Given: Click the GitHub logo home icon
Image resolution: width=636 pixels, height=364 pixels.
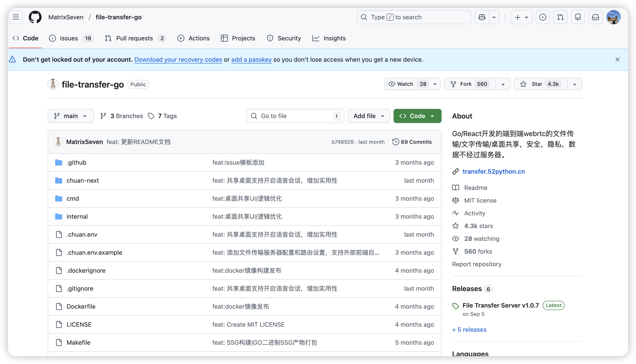Looking at the screenshot, I should coord(35,17).
